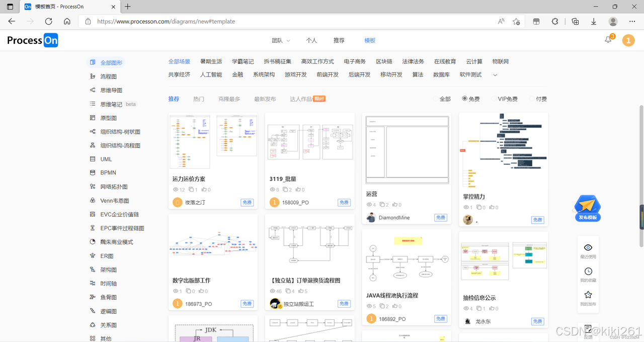Select the 思维导图 mind map icon
644x342 pixels.
[93, 90]
